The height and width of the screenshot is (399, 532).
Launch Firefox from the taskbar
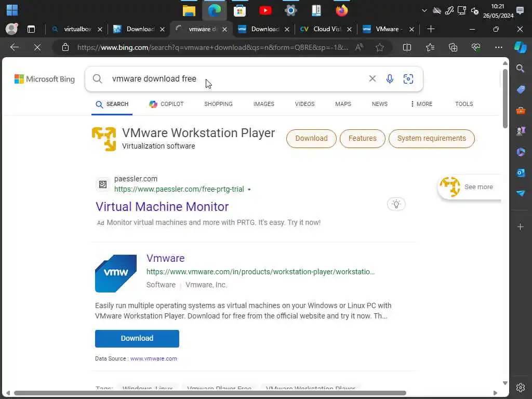(342, 10)
